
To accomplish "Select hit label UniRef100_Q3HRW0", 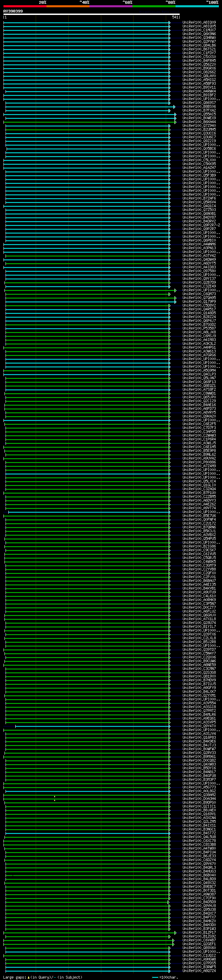I will coord(199,38).
